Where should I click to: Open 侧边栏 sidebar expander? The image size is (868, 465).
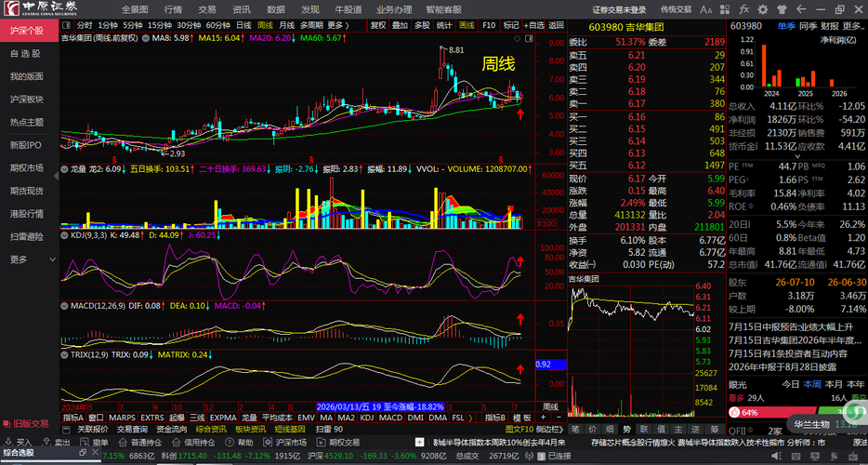coord(548,429)
